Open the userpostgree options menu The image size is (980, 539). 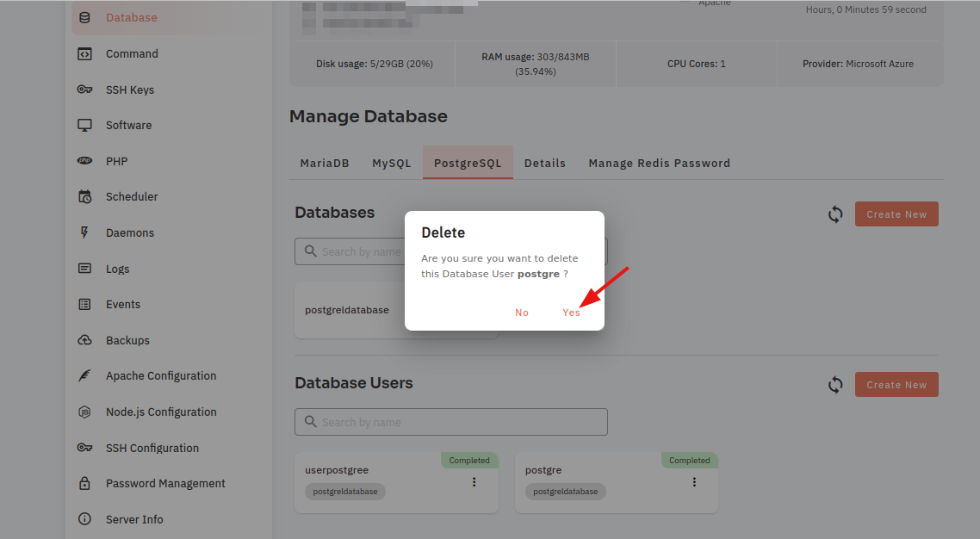pos(474,482)
